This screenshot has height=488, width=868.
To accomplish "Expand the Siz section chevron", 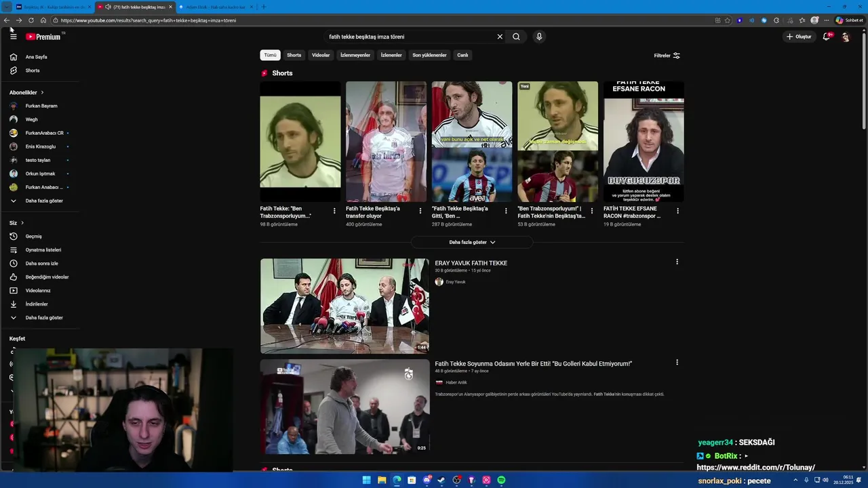I will click(22, 223).
